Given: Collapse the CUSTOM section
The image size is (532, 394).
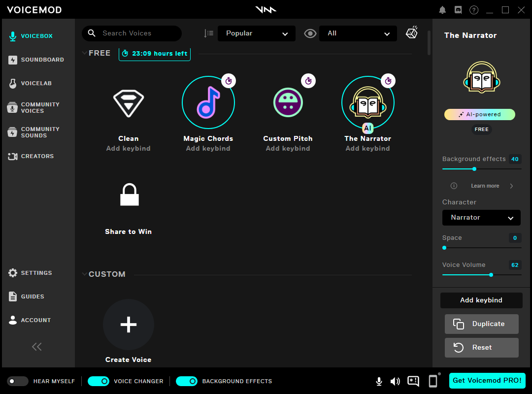Looking at the screenshot, I should pyautogui.click(x=85, y=274).
